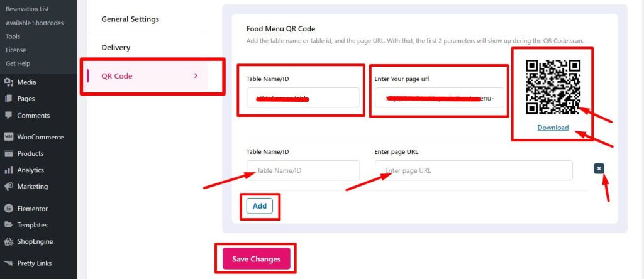Click the QR code image
The height and width of the screenshot is (279, 644).
tap(553, 87)
